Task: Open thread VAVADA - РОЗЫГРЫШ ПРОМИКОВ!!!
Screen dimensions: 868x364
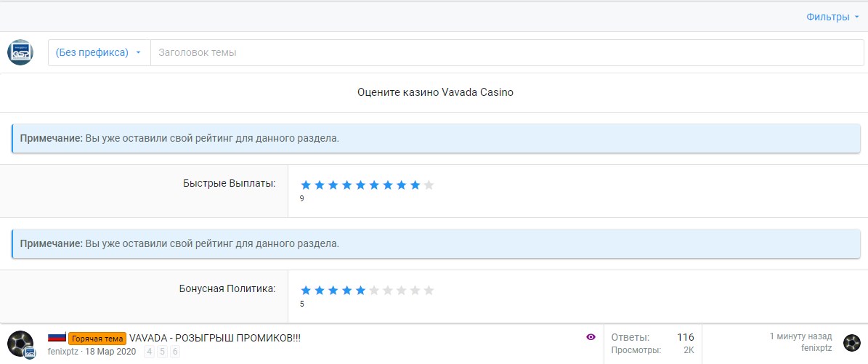Action: (215, 338)
